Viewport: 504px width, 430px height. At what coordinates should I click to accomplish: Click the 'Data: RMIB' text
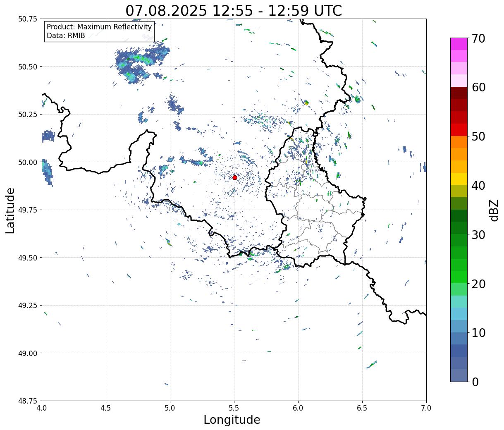[x=66, y=36]
